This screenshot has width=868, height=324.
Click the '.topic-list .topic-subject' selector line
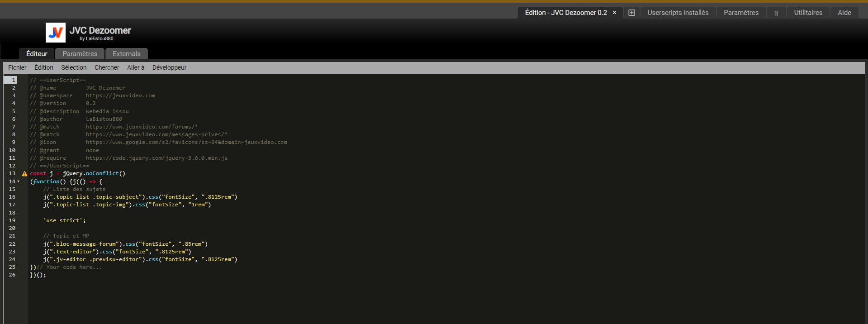tap(140, 197)
